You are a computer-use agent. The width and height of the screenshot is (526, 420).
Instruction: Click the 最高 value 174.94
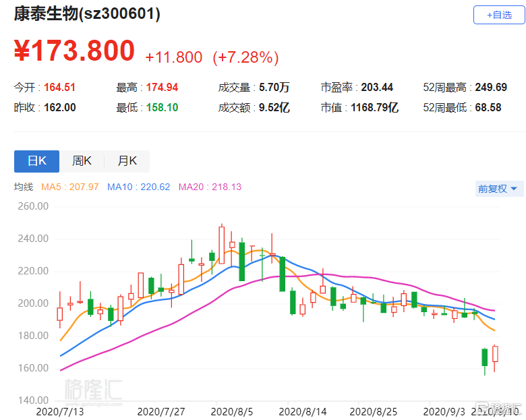pos(162,87)
